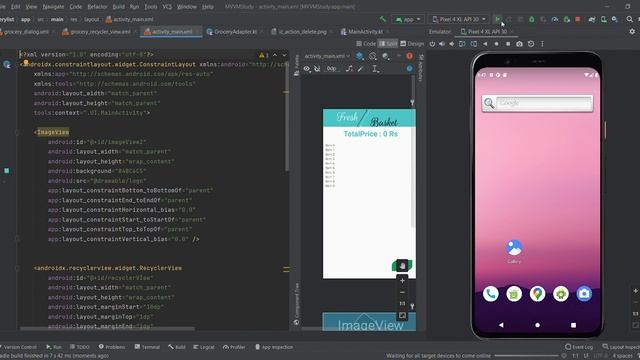Screen dimensions: 640x360
Task: Click emulator volume down icon
Action: 452,44
